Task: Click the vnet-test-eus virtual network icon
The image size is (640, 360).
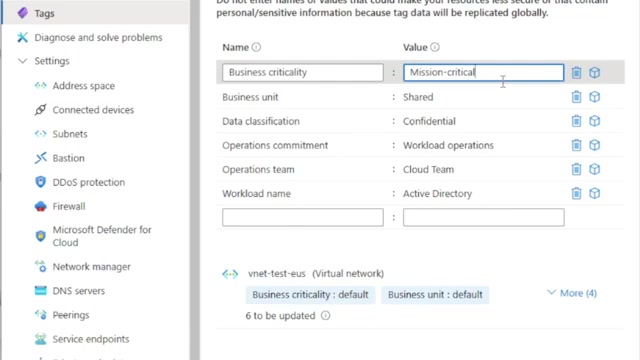Action: pos(230,274)
